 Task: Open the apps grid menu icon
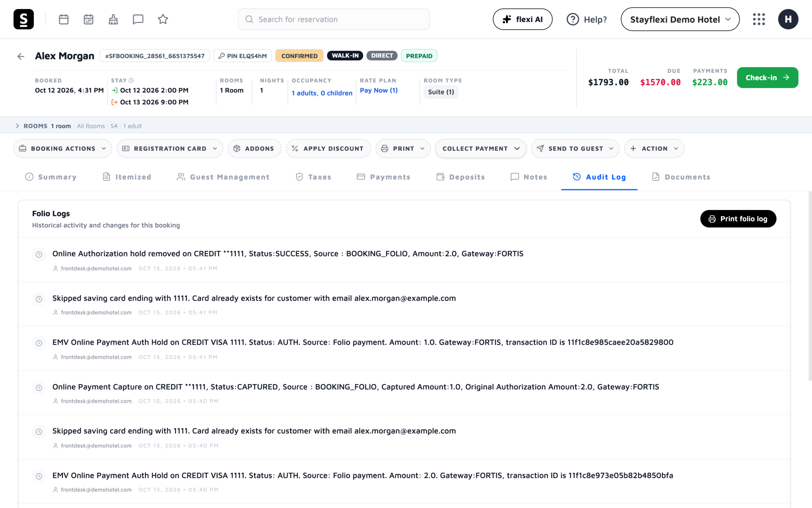tap(759, 19)
